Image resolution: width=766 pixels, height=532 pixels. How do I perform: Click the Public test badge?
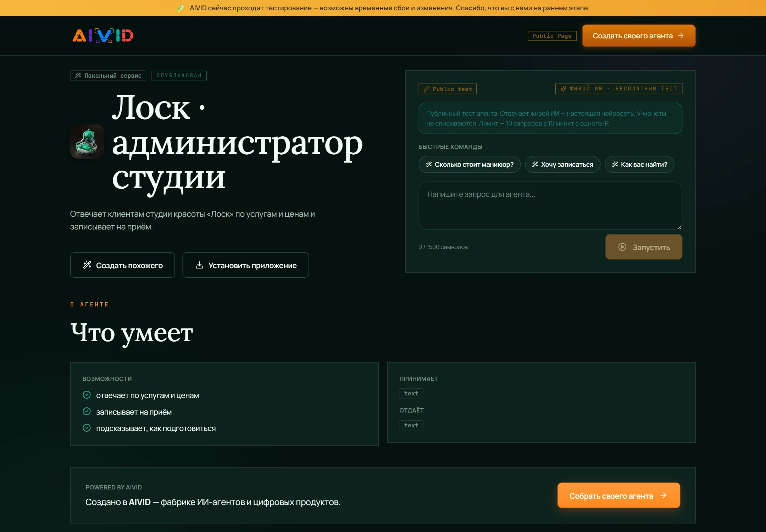point(448,89)
